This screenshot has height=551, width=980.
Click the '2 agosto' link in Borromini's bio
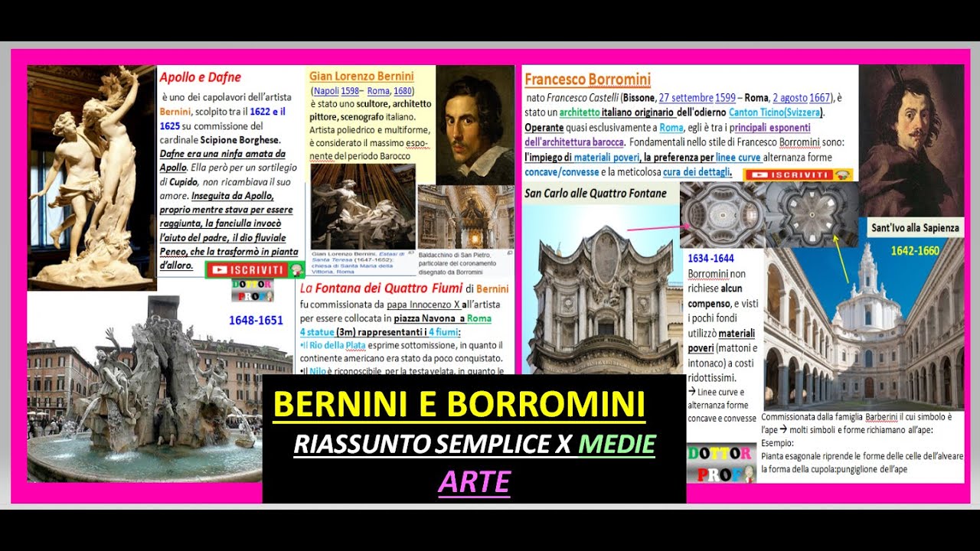tap(792, 98)
